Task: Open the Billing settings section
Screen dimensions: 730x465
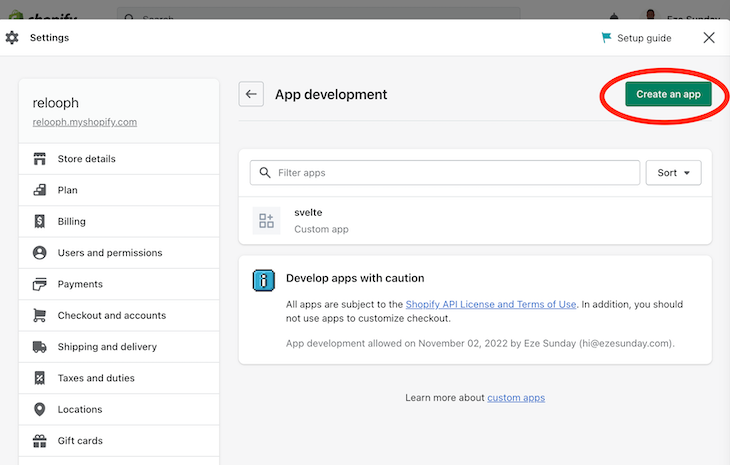Action: pyautogui.click(x=72, y=222)
